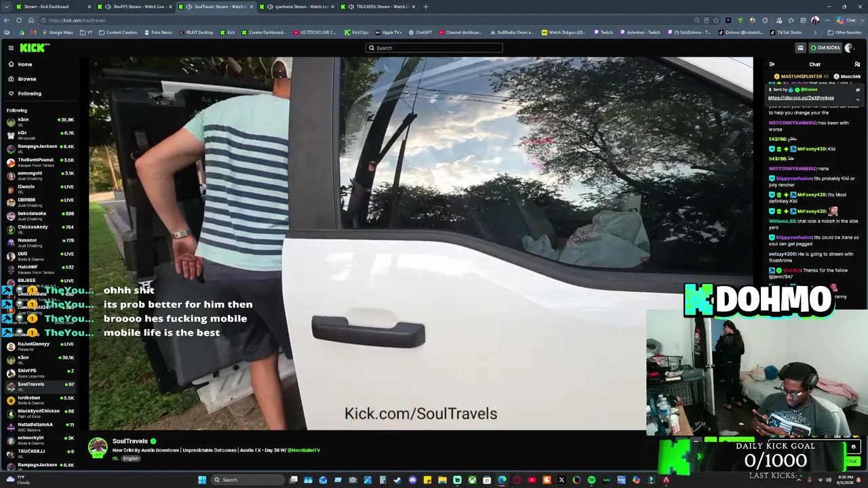868x488 pixels.
Task: Open asmongold channel in sidebar
Action: tap(41, 175)
